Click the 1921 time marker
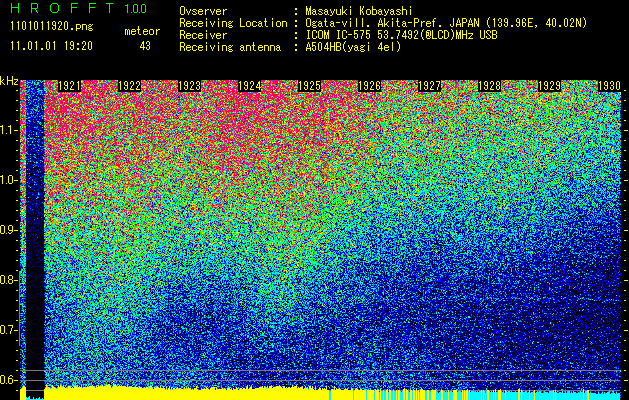The image size is (629, 400). tap(69, 86)
